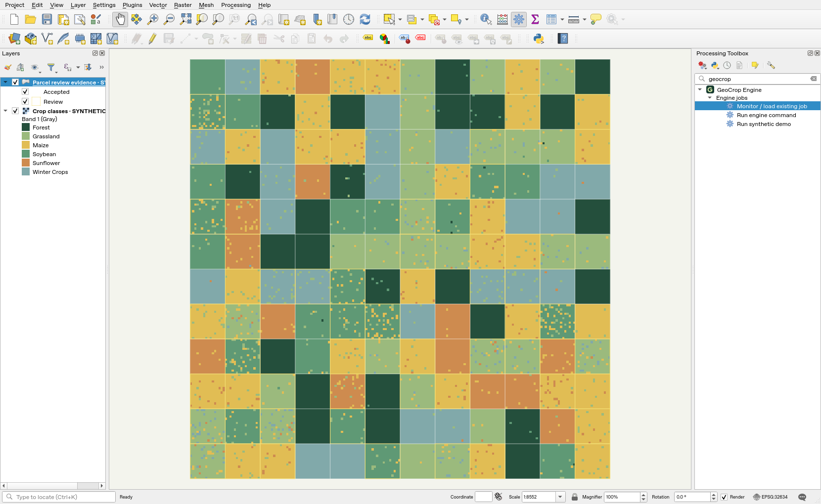Click the New Project blank page icon
The image size is (821, 504).
14,19
